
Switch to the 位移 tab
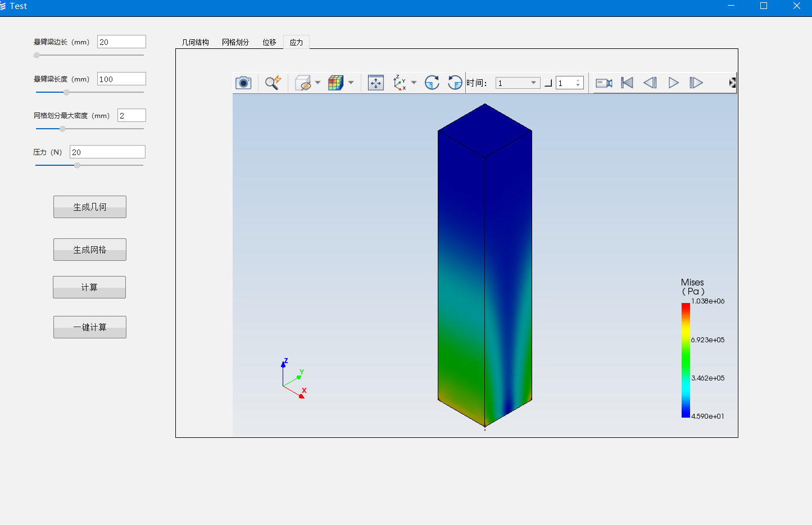(x=269, y=42)
